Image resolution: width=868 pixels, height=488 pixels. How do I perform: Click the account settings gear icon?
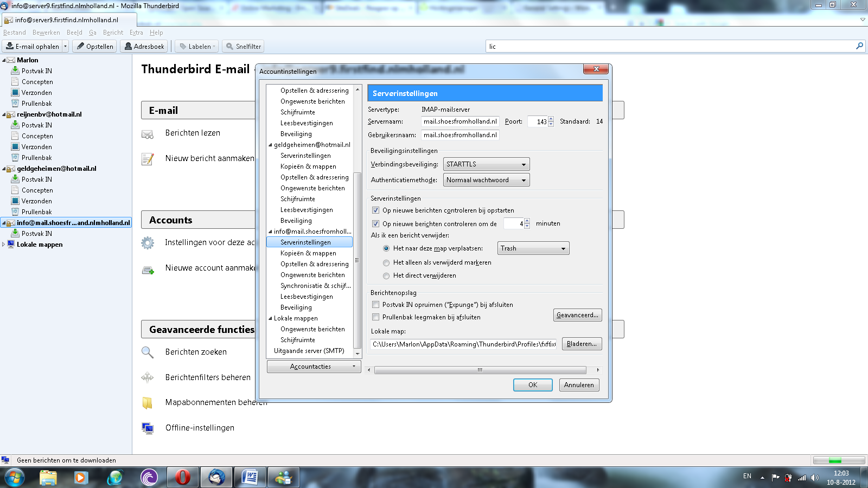pyautogui.click(x=148, y=243)
